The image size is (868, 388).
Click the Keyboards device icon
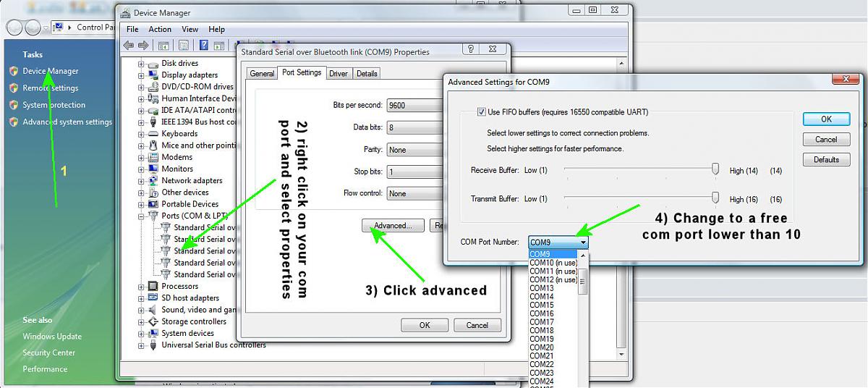click(x=153, y=134)
